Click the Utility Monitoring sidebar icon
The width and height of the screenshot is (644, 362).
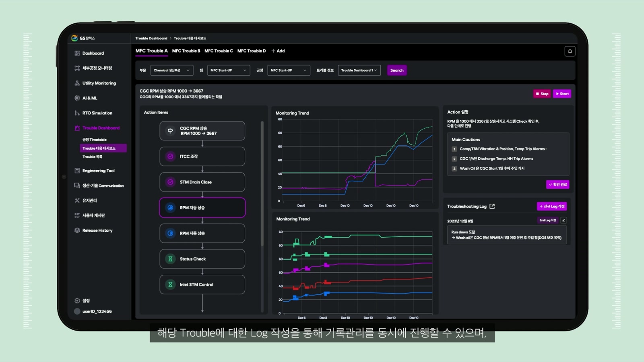click(x=77, y=83)
